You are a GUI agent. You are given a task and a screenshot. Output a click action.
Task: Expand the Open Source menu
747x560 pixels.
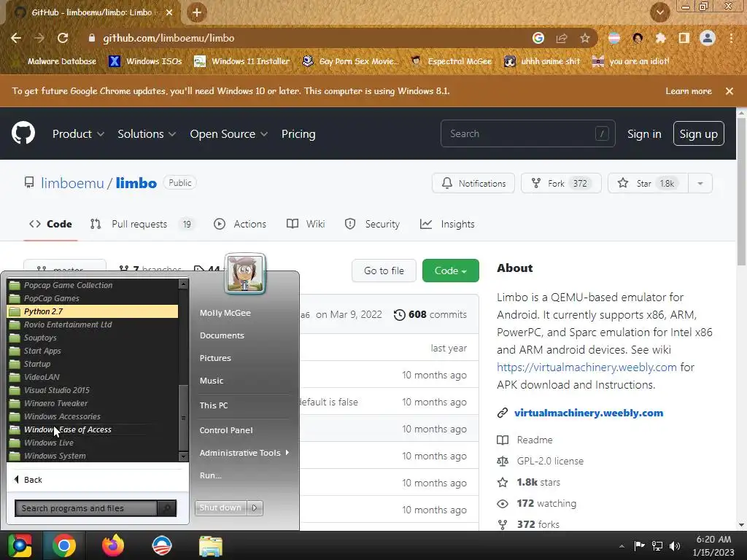click(228, 134)
